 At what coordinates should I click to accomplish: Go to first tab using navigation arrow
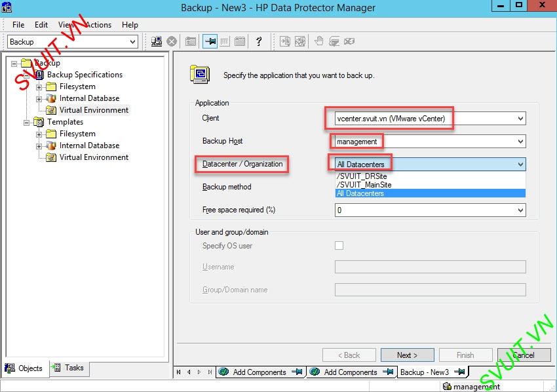click(179, 372)
